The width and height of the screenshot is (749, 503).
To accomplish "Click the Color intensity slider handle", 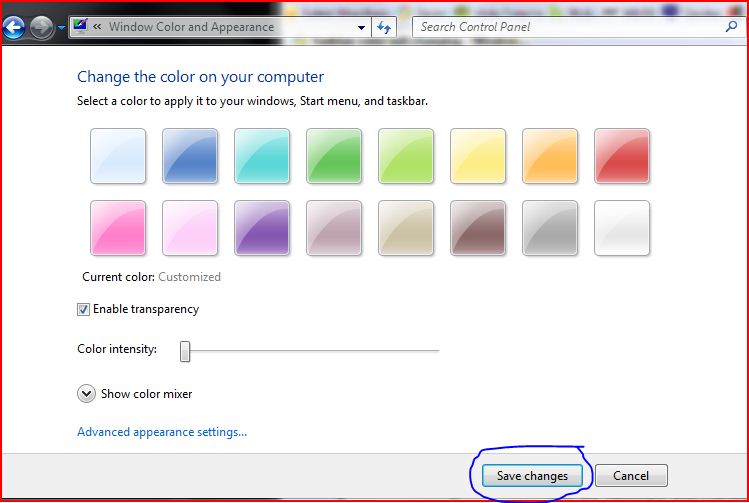I will [x=185, y=351].
